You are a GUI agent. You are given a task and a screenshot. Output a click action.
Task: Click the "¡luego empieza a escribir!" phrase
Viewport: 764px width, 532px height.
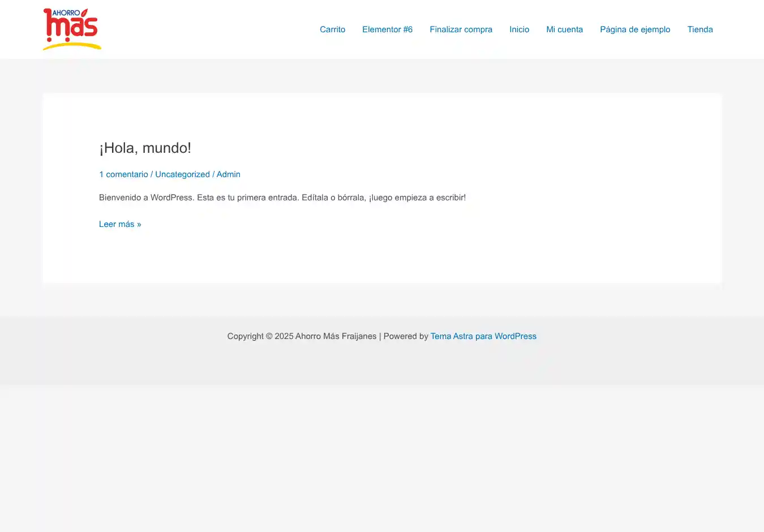(x=417, y=198)
